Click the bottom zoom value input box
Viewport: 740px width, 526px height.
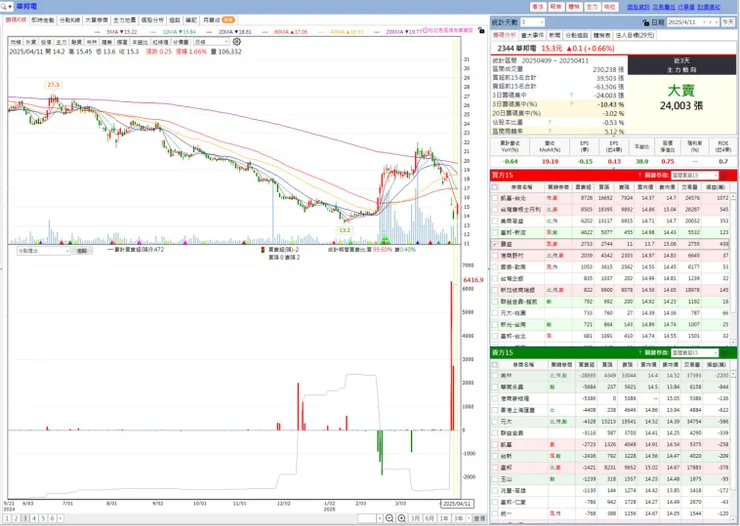coord(367,518)
